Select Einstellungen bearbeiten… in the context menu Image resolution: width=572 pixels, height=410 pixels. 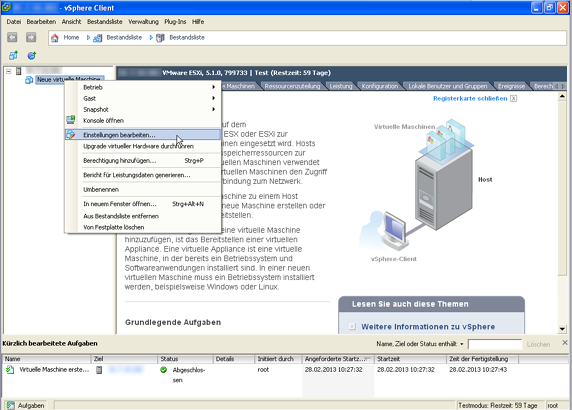(x=143, y=135)
